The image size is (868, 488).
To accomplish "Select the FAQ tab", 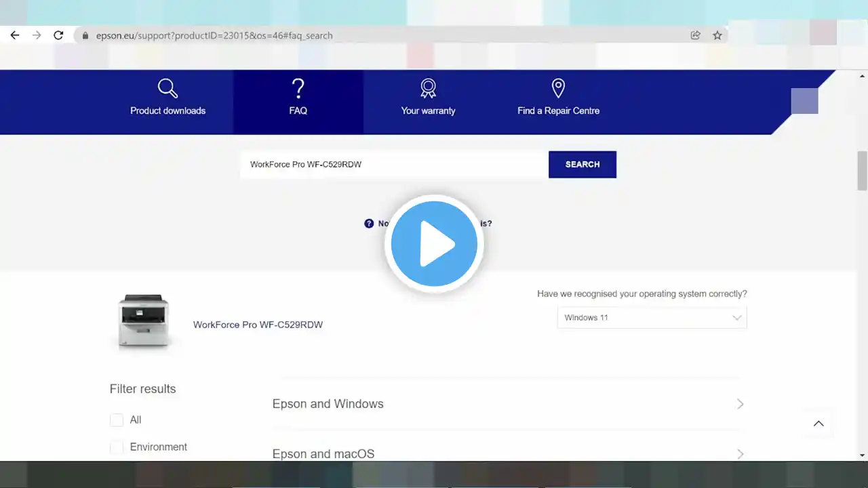I will (x=298, y=102).
